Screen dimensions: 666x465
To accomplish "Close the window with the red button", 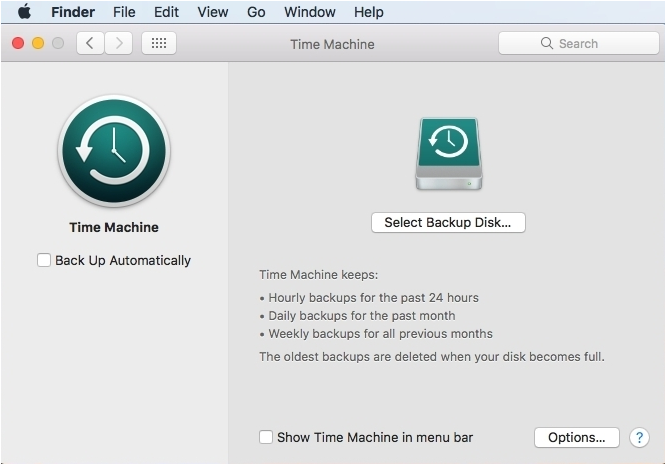I will (x=18, y=43).
